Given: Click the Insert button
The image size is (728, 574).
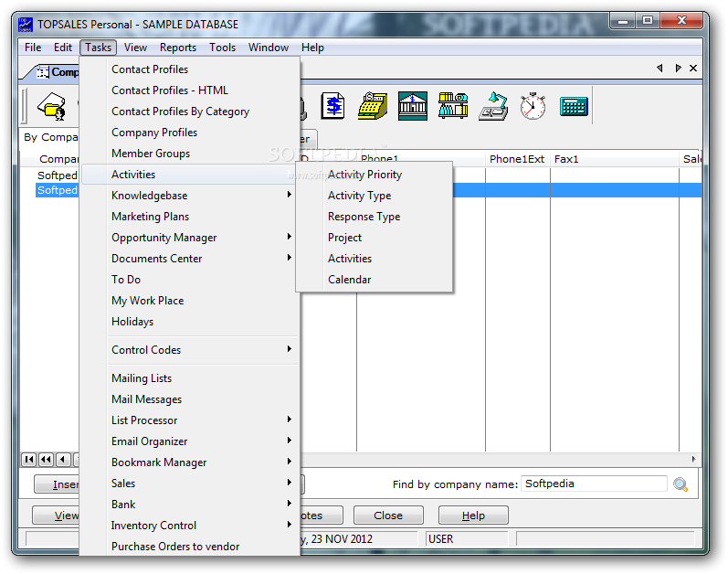Looking at the screenshot, I should coord(57,484).
